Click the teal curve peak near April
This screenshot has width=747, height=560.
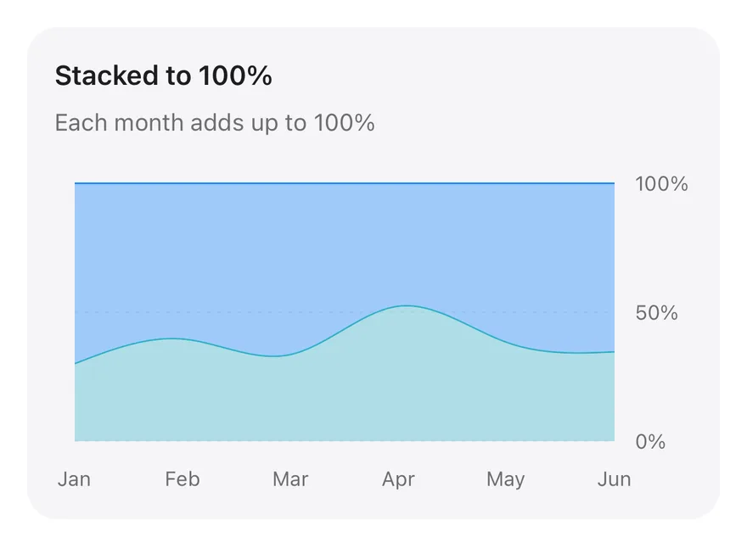[406, 305]
